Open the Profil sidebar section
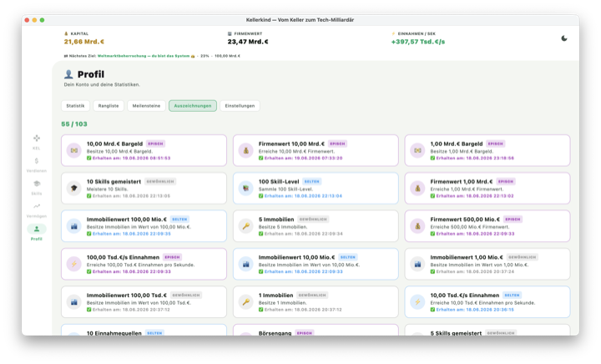This screenshot has height=364, width=601. pyautogui.click(x=37, y=233)
